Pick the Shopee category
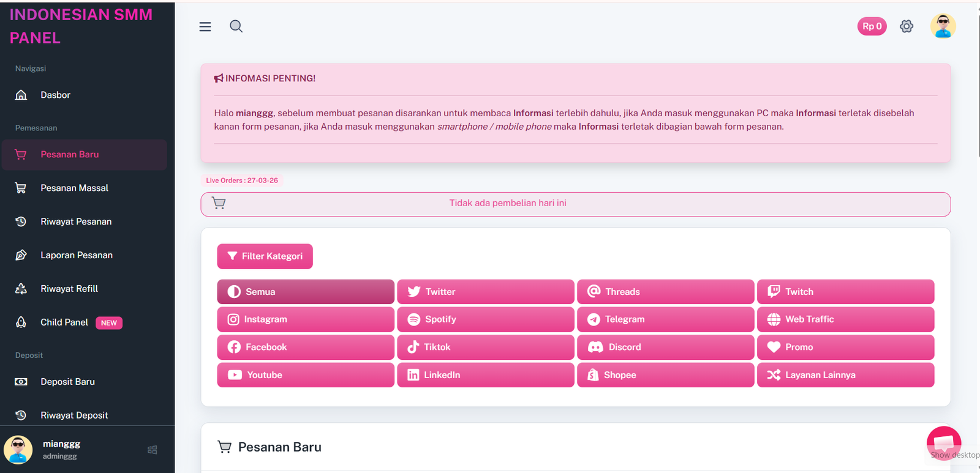This screenshot has width=980, height=473. [665, 375]
